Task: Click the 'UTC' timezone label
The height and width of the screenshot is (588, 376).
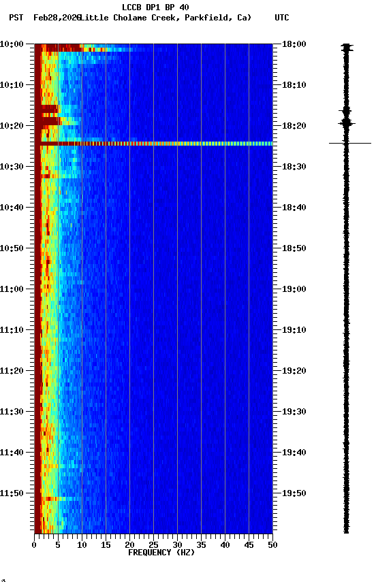Action: [282, 18]
